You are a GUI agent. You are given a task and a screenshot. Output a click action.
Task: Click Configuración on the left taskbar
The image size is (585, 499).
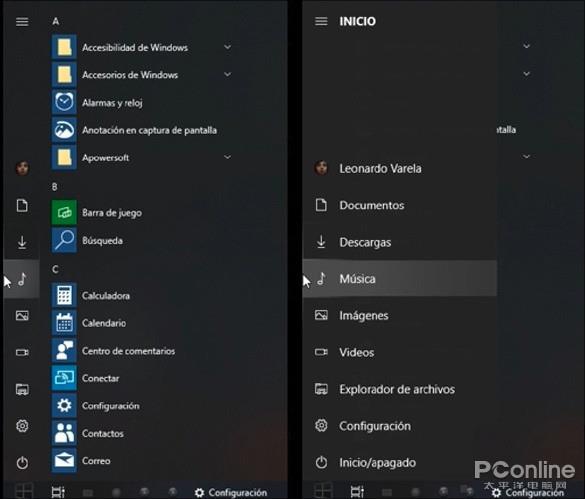click(231, 493)
